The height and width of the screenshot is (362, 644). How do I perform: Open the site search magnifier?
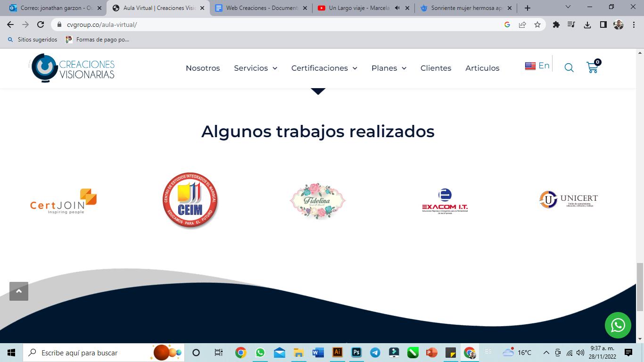click(569, 68)
